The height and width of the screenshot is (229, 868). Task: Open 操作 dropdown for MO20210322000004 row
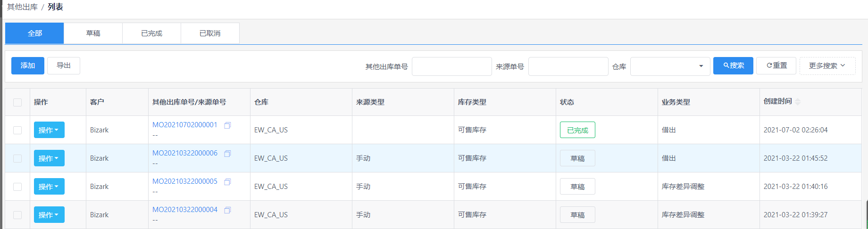[x=49, y=215]
